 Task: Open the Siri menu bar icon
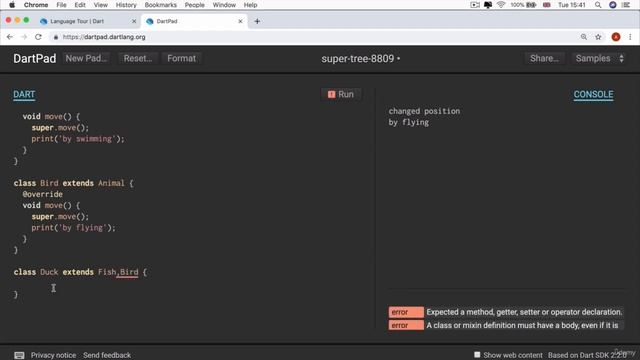click(613, 5)
